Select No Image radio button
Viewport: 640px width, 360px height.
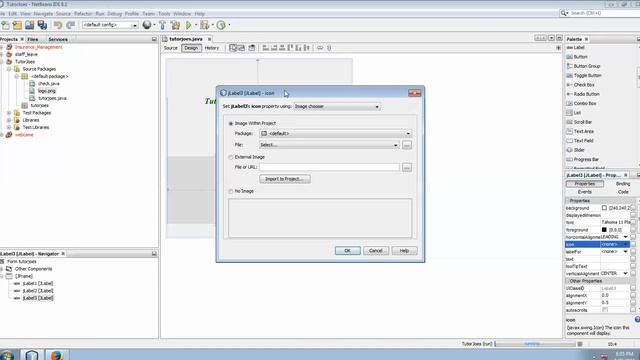[x=231, y=191]
